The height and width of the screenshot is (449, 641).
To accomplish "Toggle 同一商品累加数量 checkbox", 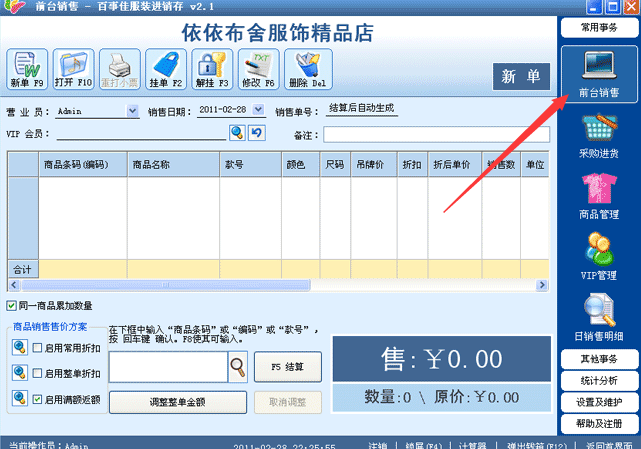I will tap(11, 305).
